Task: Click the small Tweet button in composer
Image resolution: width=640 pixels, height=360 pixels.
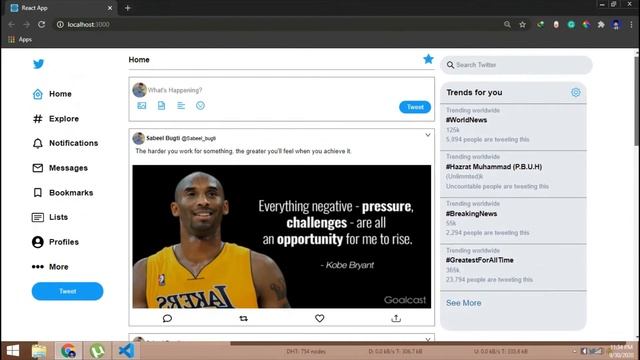Action: [415, 107]
